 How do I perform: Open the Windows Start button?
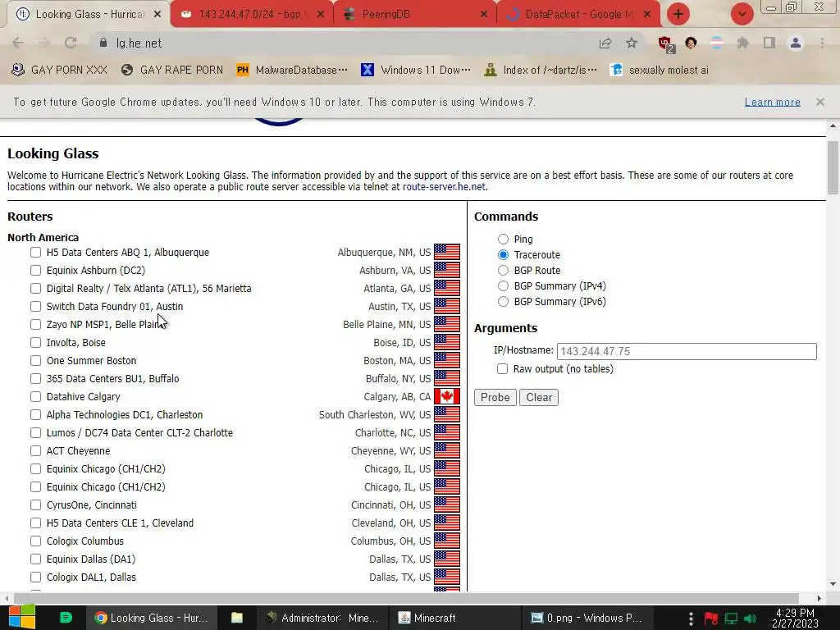click(22, 618)
